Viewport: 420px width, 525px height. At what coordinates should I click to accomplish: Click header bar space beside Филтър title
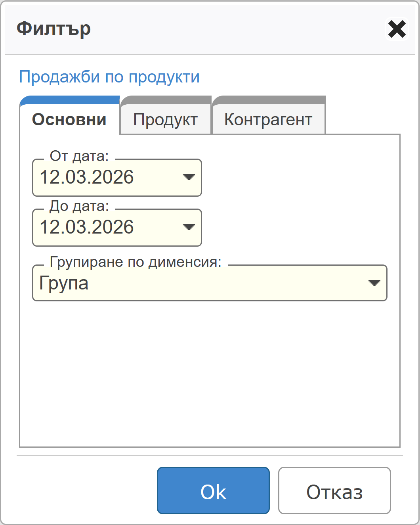[x=238, y=29]
